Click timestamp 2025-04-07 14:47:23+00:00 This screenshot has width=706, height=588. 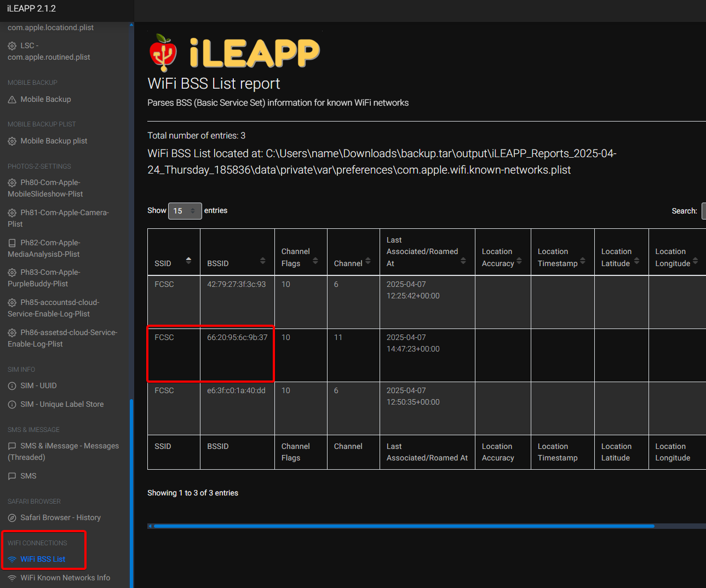[x=413, y=343]
